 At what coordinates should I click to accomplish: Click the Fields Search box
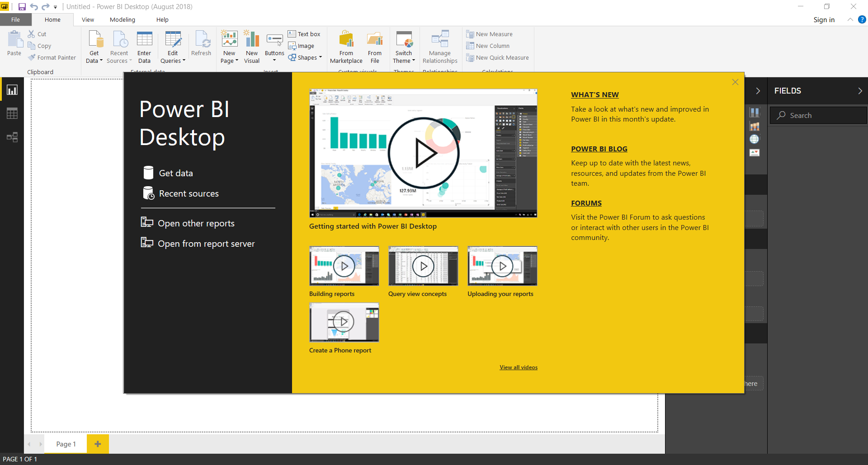pos(818,115)
